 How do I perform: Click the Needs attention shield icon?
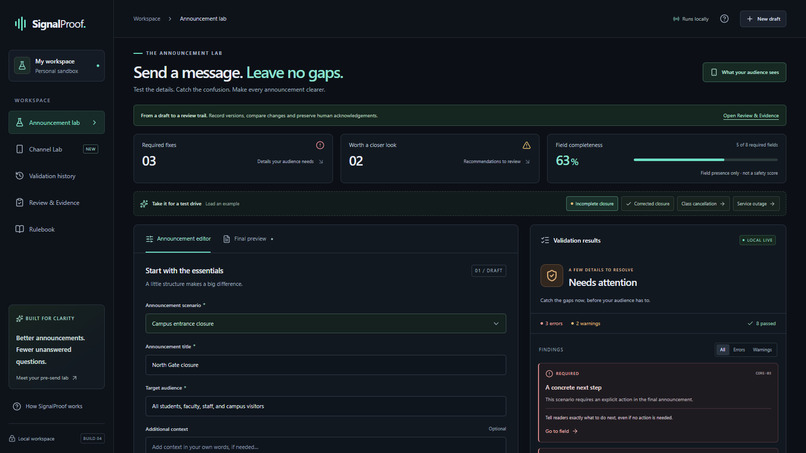(552, 276)
